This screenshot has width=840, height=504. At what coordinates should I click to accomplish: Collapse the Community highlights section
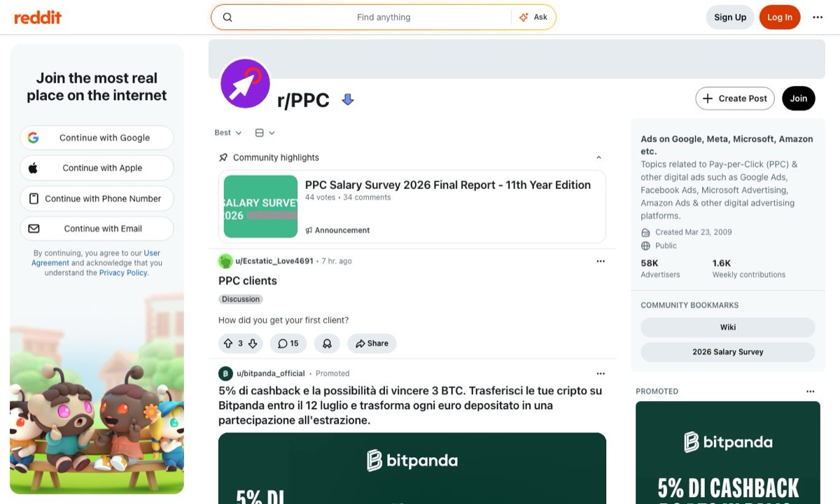click(598, 157)
